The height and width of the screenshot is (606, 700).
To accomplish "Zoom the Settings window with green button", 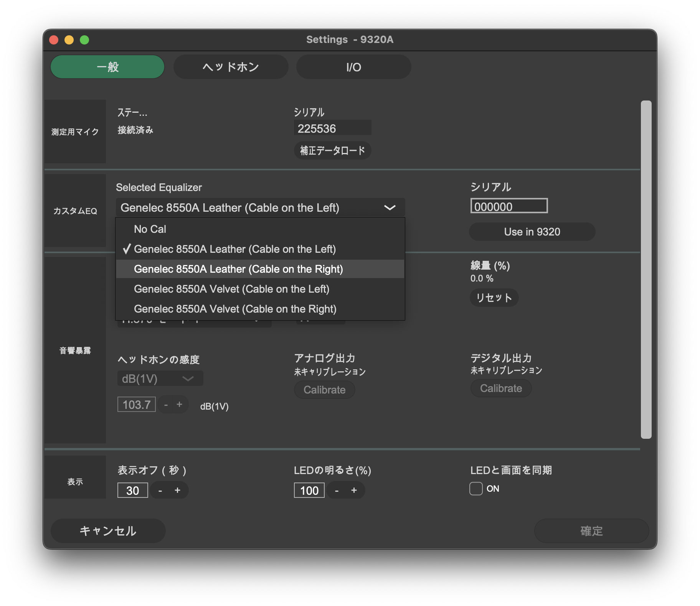I will [84, 40].
